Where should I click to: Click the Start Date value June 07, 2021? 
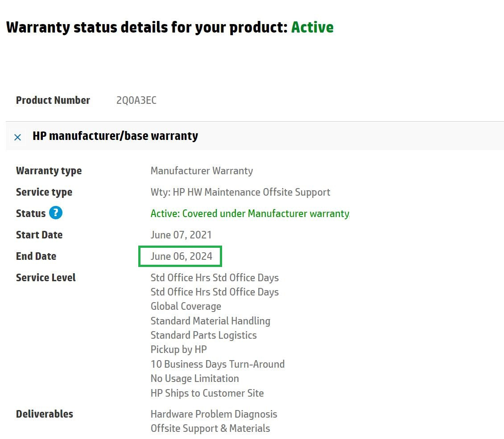181,235
